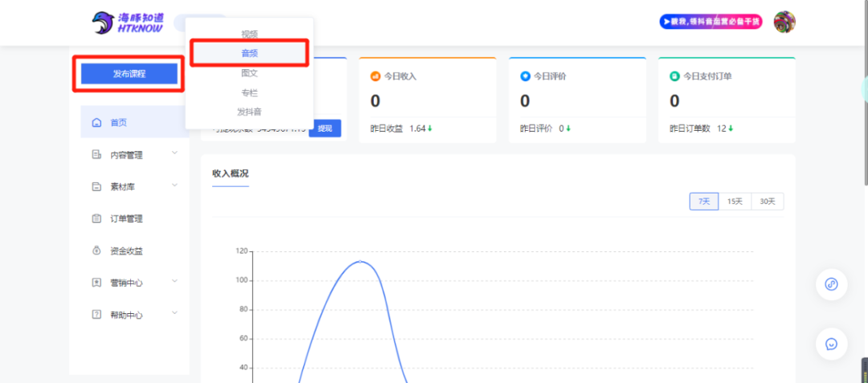The width and height of the screenshot is (868, 383).
Task: Expand the 内容管理 chevron
Action: pyautogui.click(x=175, y=153)
